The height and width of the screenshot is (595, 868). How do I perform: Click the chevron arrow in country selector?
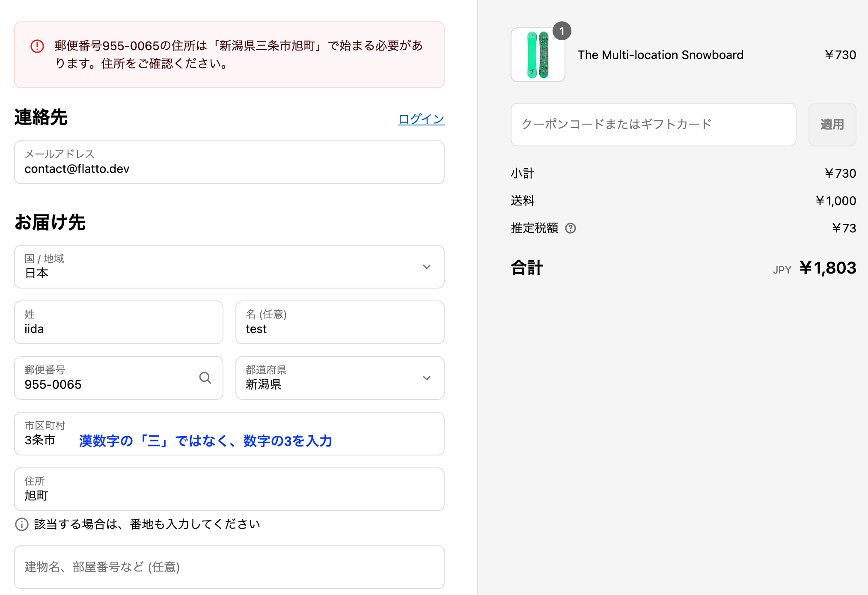point(426,267)
